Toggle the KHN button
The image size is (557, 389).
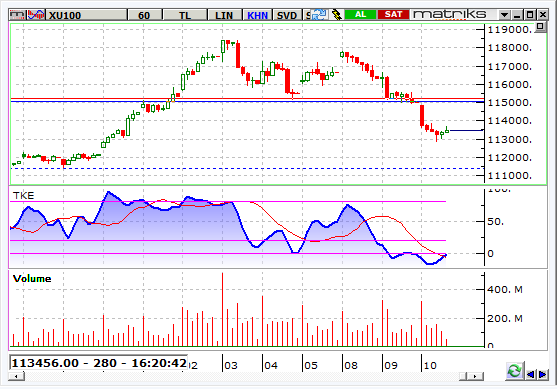click(258, 15)
